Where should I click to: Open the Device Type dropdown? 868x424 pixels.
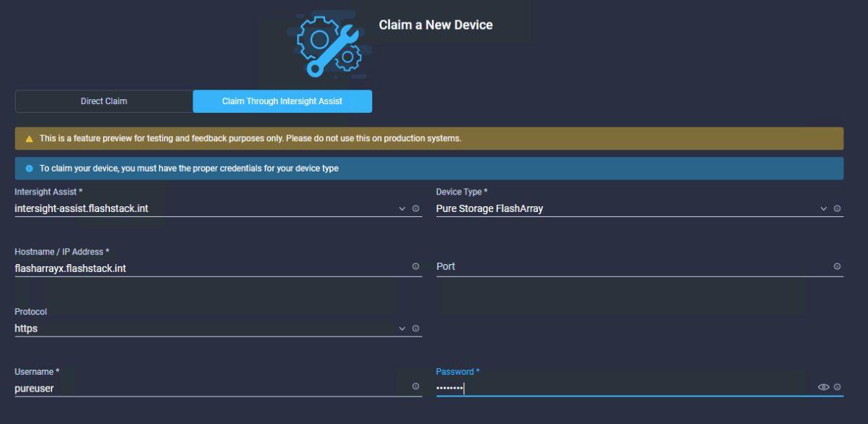pyautogui.click(x=823, y=208)
